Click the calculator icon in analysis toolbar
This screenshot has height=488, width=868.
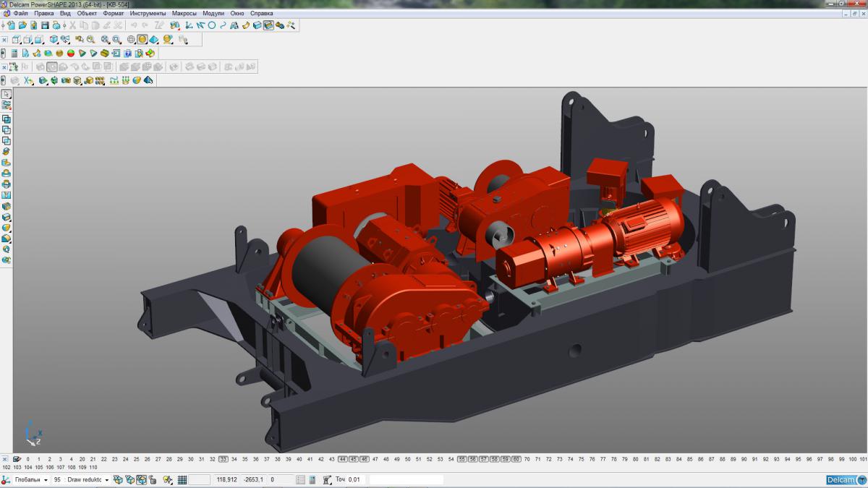point(14,53)
